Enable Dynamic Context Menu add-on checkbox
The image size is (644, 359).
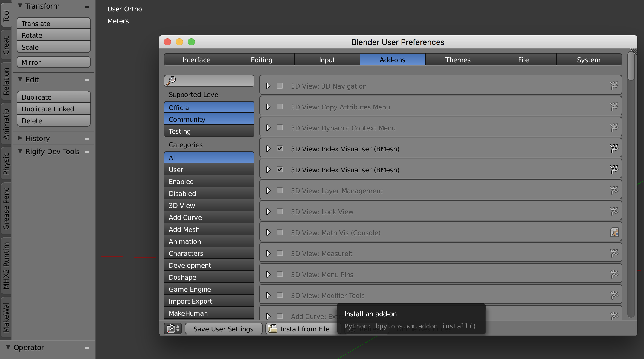click(x=280, y=128)
